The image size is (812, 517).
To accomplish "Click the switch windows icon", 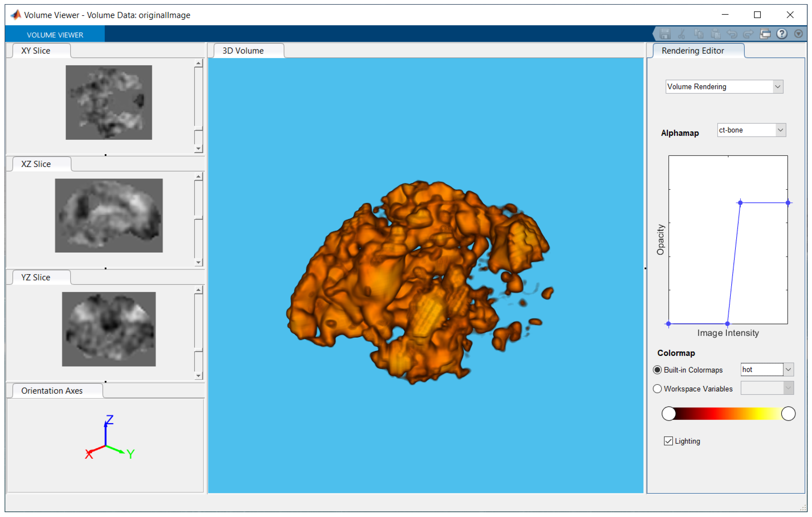I will pyautogui.click(x=765, y=34).
